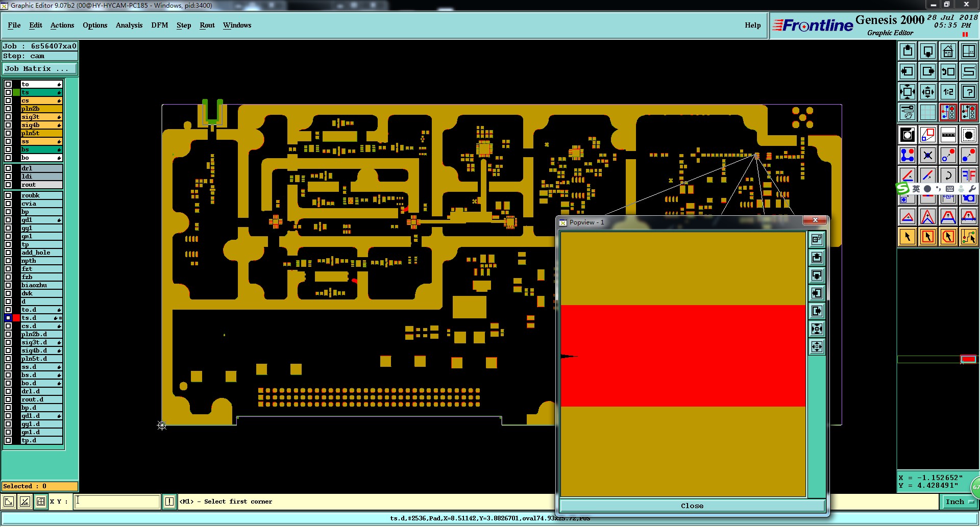Open the Rout menu
980x527 pixels.
pyautogui.click(x=207, y=25)
